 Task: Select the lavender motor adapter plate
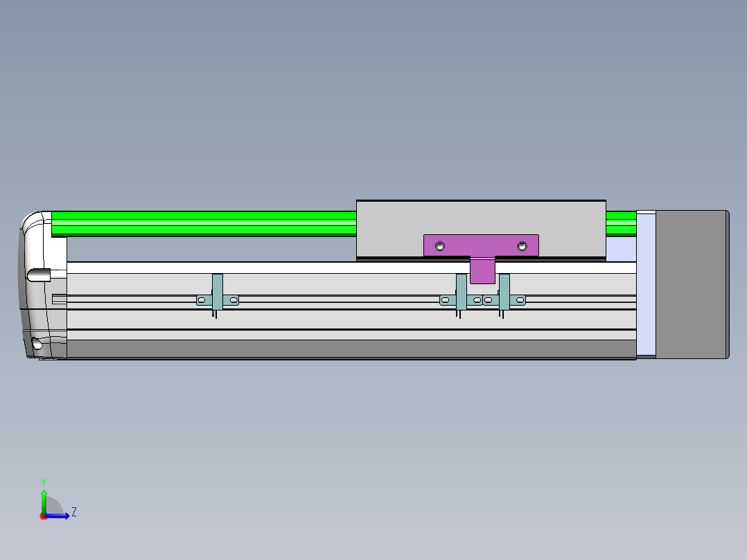tap(646, 285)
